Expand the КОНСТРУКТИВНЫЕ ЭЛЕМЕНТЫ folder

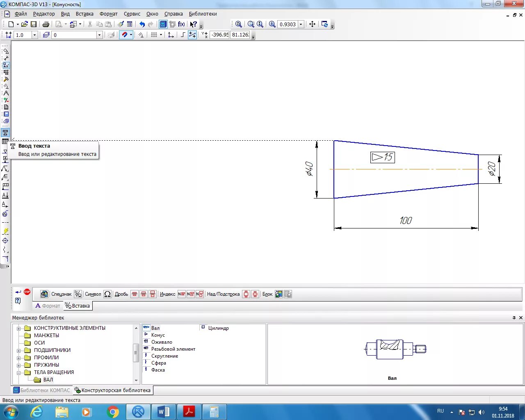(x=18, y=328)
